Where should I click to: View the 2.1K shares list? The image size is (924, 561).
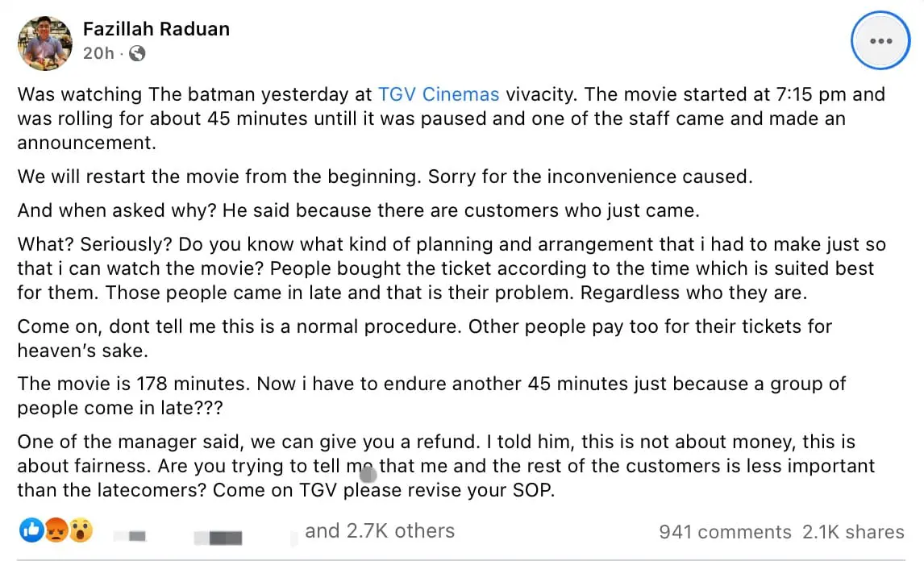[x=853, y=532]
